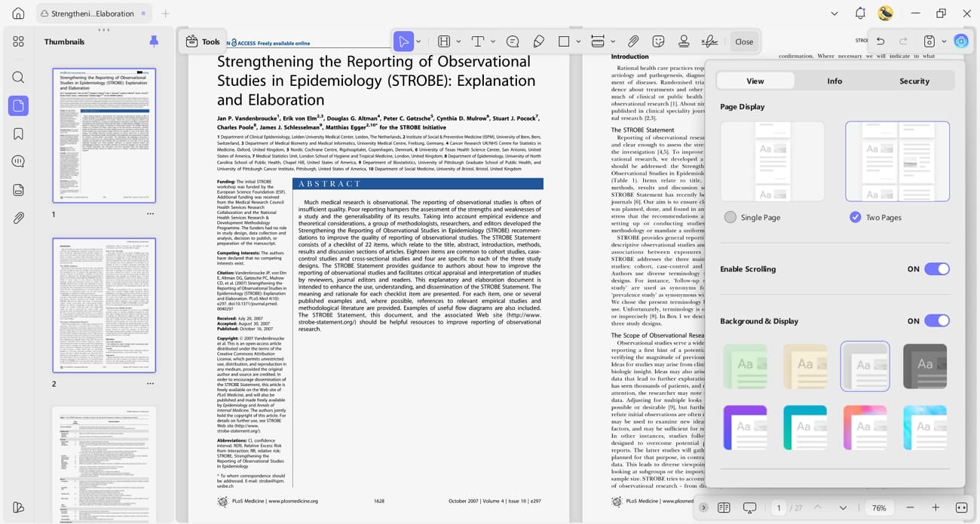The width and height of the screenshot is (980, 524).
Task: Collapse the bottom bar with arrow button
Action: (x=703, y=507)
